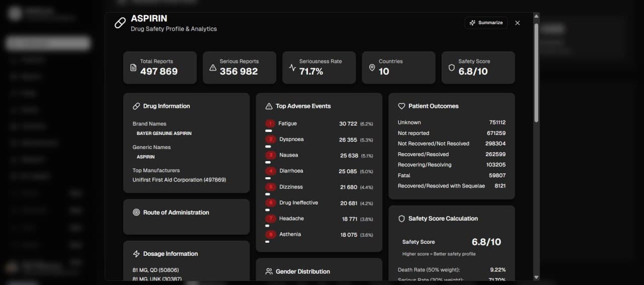Select the Seriousness Rate value 71.7%

point(311,72)
